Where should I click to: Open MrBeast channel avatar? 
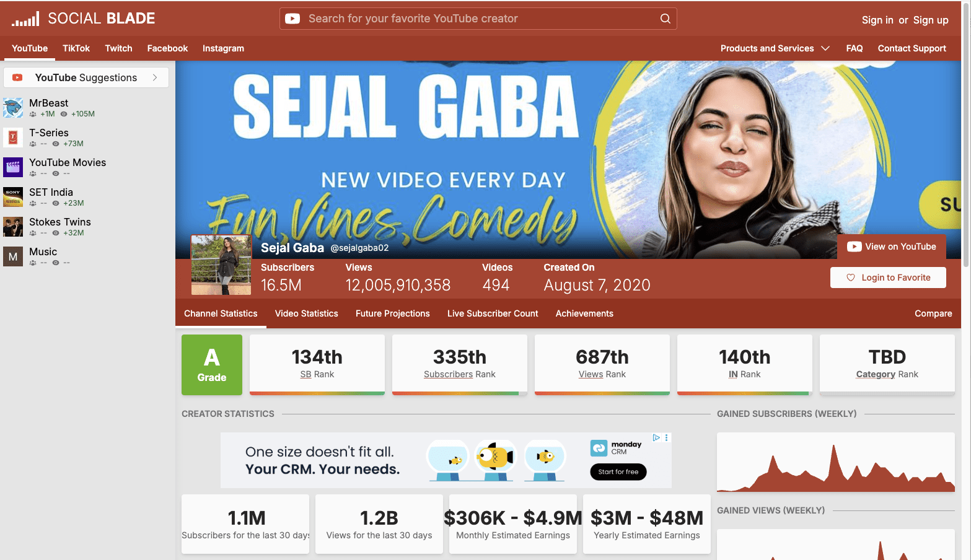pos(13,108)
